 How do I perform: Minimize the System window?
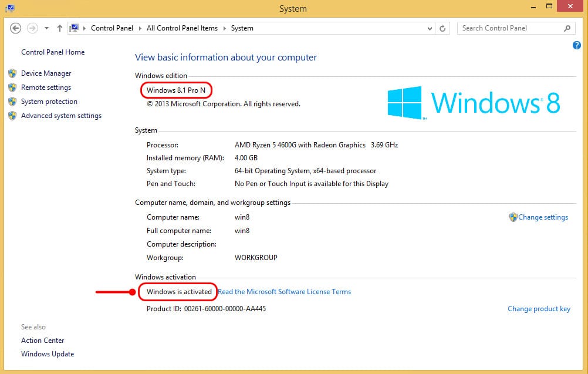coord(533,7)
